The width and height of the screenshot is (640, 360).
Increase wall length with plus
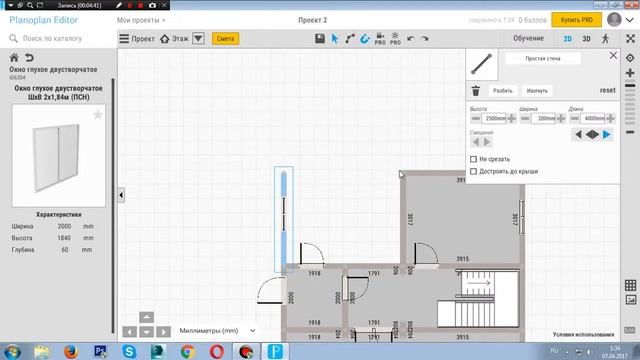click(610, 118)
